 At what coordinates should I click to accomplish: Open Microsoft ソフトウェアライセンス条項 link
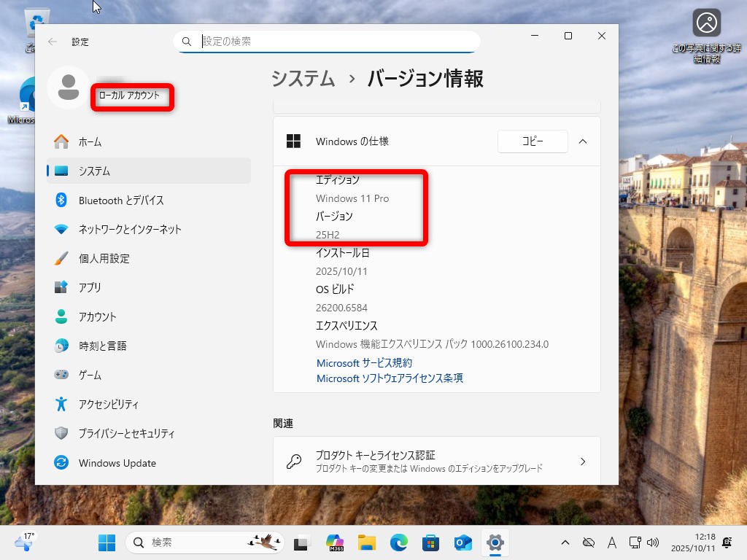pos(390,378)
